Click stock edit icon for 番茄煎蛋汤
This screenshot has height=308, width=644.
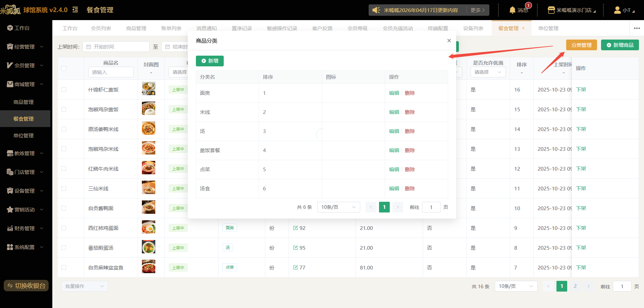tap(296, 248)
